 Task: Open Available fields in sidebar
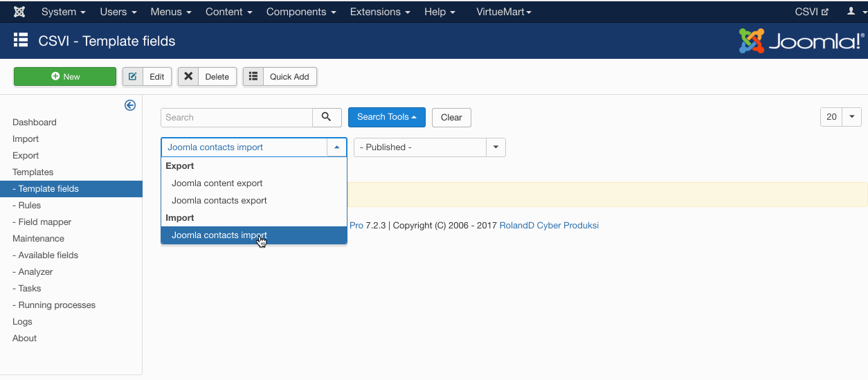click(x=45, y=255)
